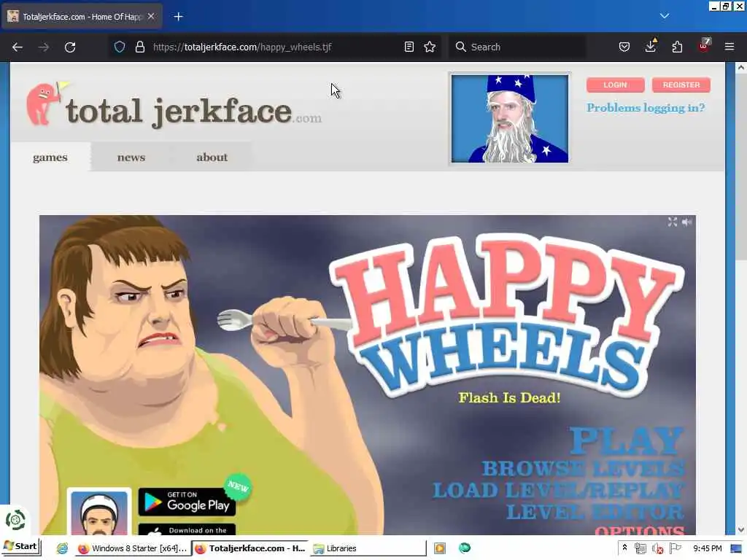Screen dimensions: 747x560
Task: Save page to Pocket icon
Action: [624, 47]
